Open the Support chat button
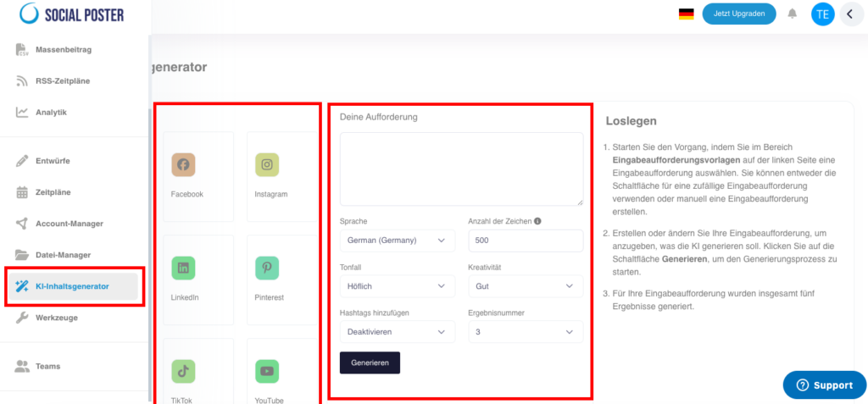This screenshot has height=404, width=868. [x=825, y=385]
